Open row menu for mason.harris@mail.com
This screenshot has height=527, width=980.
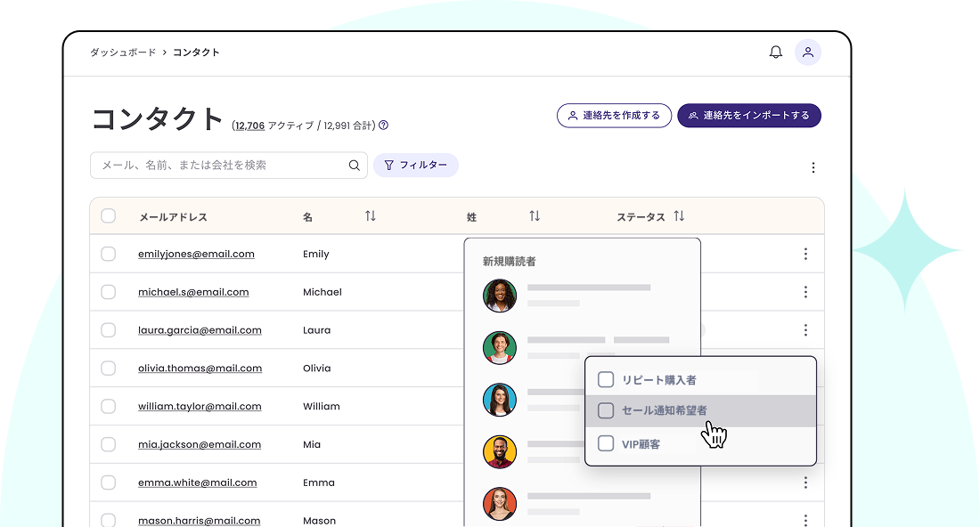coord(805,520)
